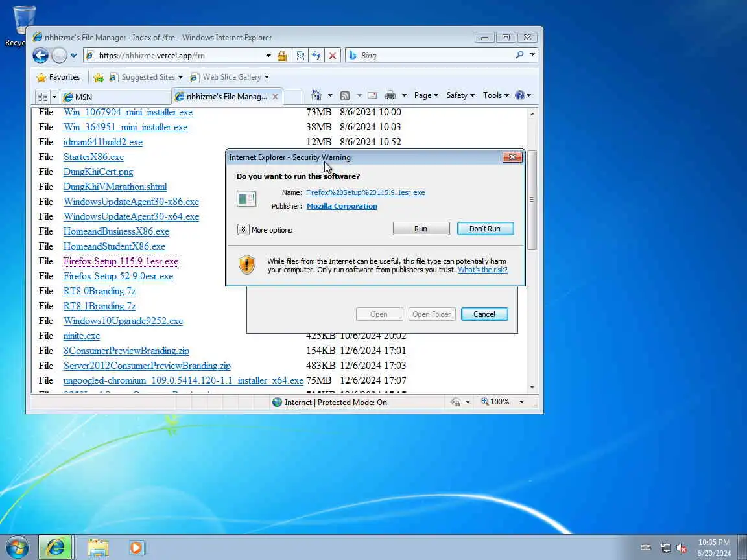Screen dimensions: 747x560
Task: Click the Add to Favorites Bar icon
Action: click(99, 77)
